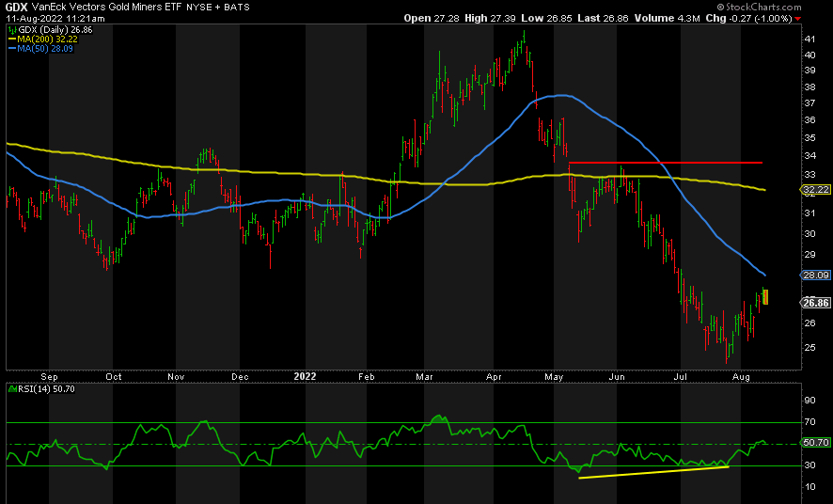Viewport: 833px width, 504px height.
Task: Click the May label on time axis
Action: coord(554,376)
